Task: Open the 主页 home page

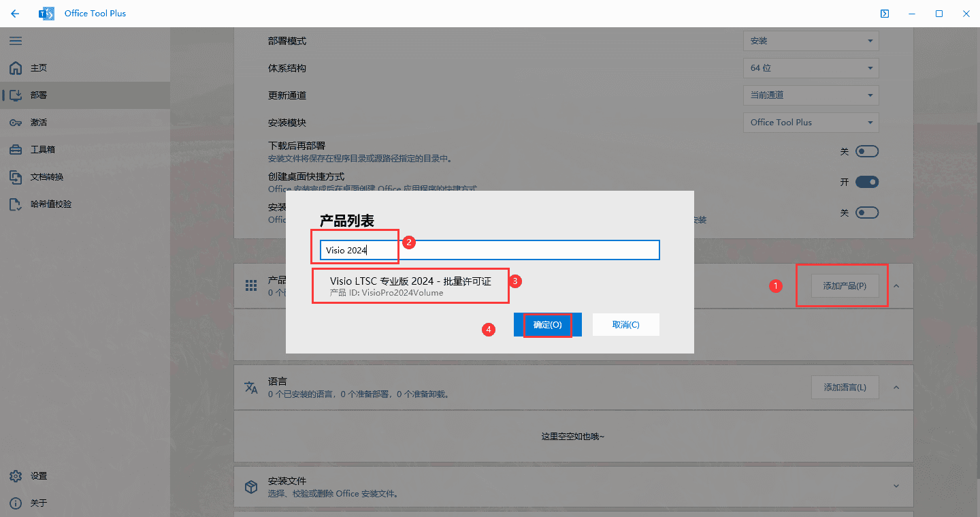Action: pyautogui.click(x=84, y=68)
